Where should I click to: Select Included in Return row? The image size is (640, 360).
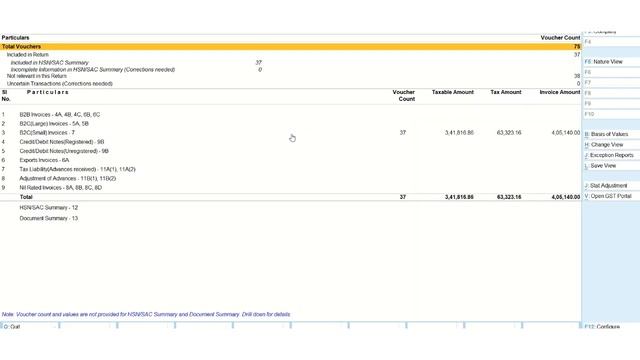tap(291, 55)
